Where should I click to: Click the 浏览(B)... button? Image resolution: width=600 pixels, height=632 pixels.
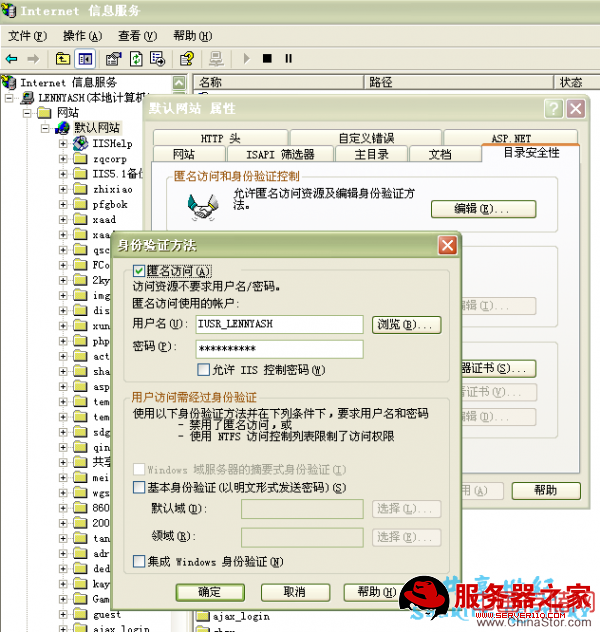pyautogui.click(x=406, y=324)
